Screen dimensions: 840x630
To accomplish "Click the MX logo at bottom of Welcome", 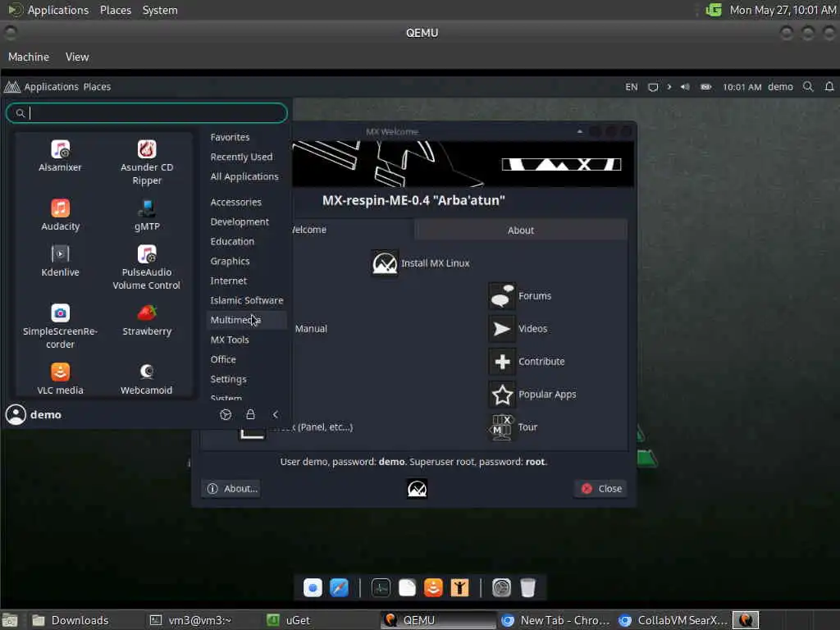I will point(417,489).
